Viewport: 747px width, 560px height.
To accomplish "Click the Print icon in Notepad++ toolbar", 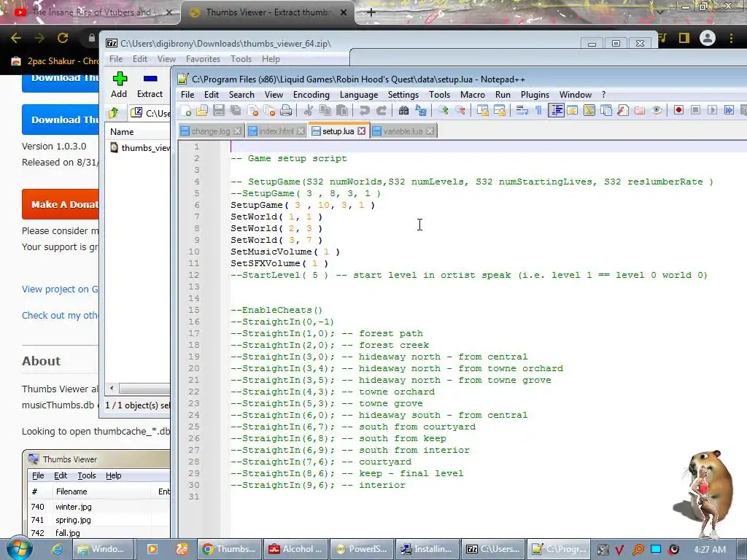I will (x=286, y=111).
